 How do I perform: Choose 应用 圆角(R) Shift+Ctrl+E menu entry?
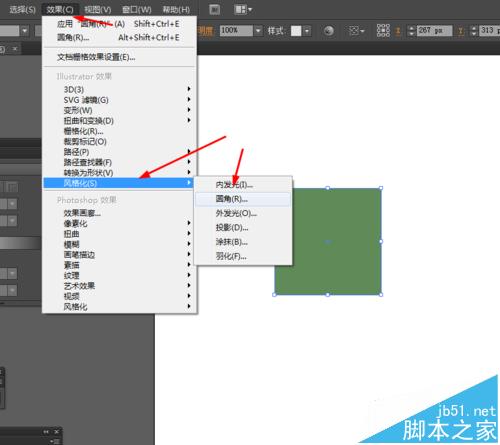(118, 24)
